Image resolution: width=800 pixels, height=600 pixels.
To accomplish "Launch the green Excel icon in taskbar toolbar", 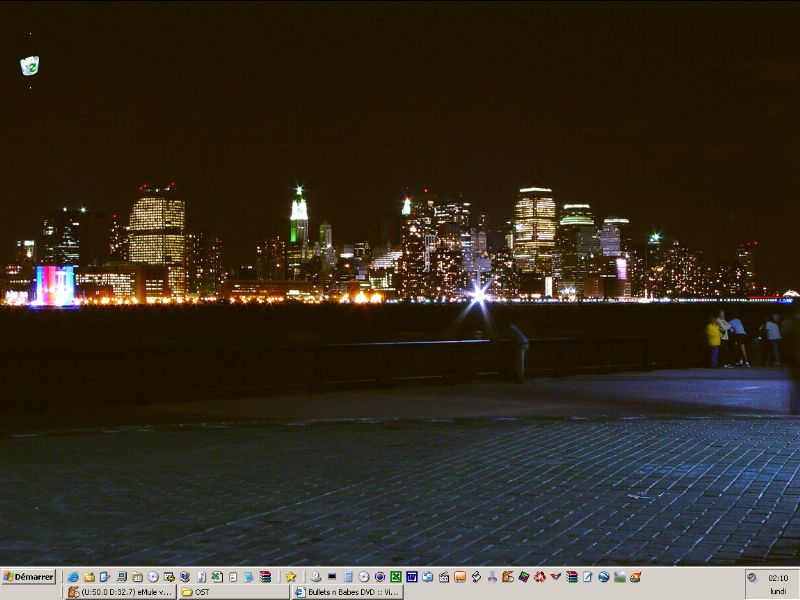I will 396,577.
